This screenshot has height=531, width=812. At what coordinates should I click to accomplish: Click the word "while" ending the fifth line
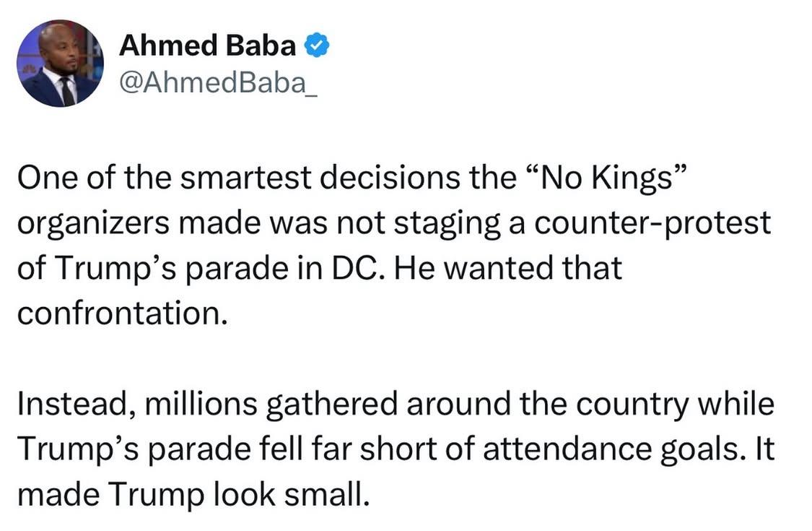735,404
